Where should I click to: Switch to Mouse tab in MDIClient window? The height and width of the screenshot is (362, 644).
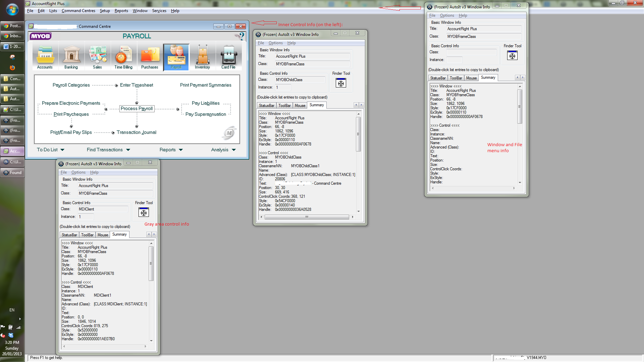[x=103, y=235]
